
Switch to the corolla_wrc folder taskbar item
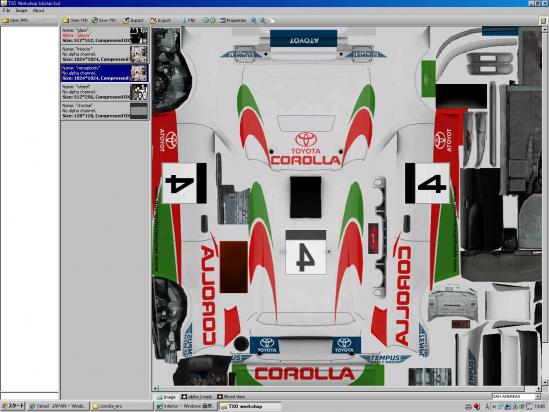coord(121,406)
